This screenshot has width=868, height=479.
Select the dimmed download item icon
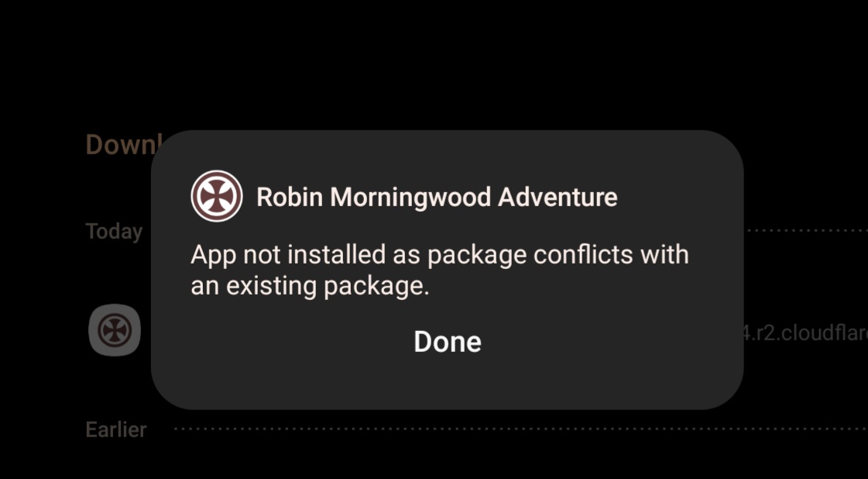pos(115,330)
